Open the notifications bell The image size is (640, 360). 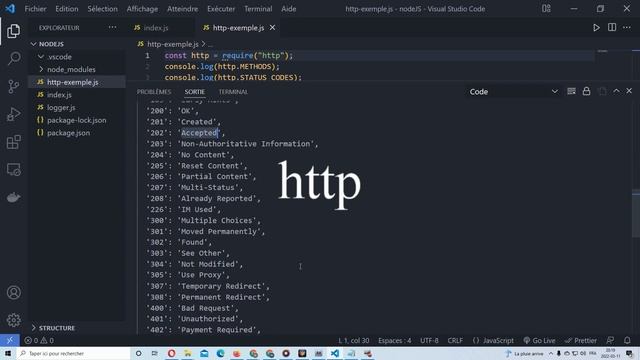(627, 340)
